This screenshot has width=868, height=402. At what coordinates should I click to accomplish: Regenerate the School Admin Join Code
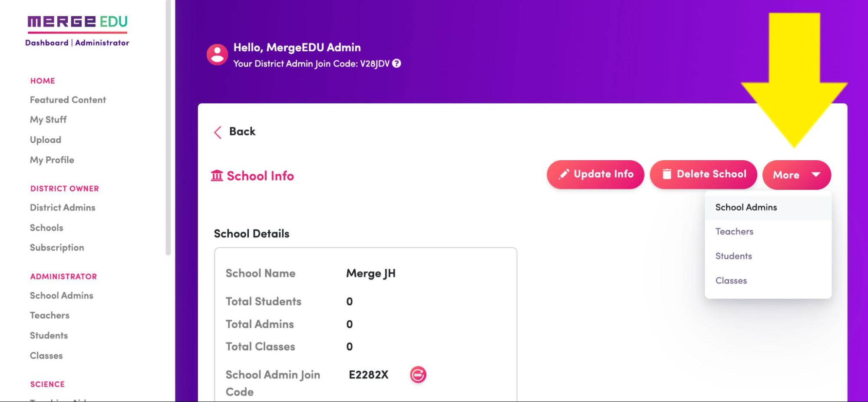tap(418, 375)
